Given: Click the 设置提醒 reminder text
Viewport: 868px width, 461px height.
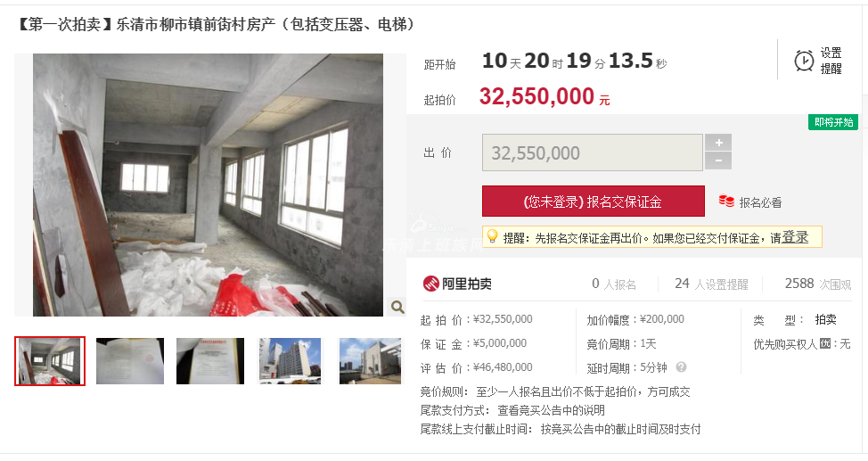Looking at the screenshot, I should 831,61.
